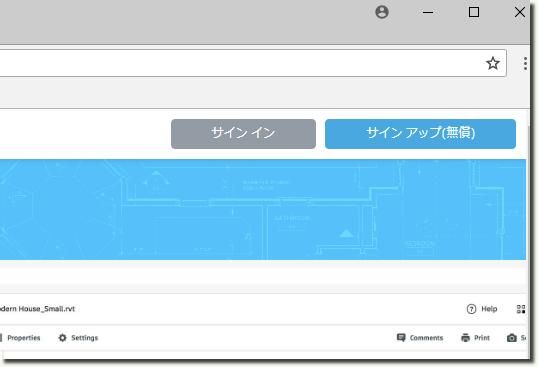Open the Settings label in viewer toolbar
Screen dimensions: 538x367
coord(84,338)
